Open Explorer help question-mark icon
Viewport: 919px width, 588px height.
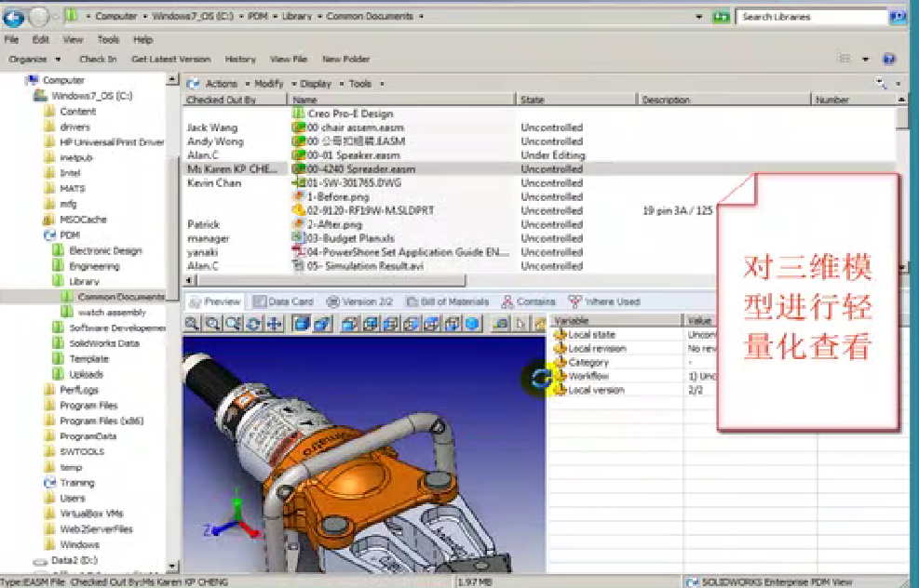(889, 59)
